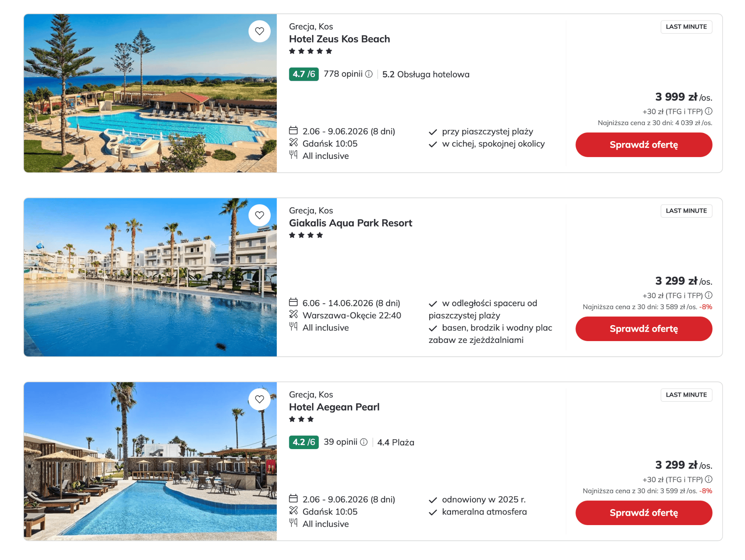Open TFG i TFP info for Aegean Pearl
745x560 pixels.
point(709,479)
